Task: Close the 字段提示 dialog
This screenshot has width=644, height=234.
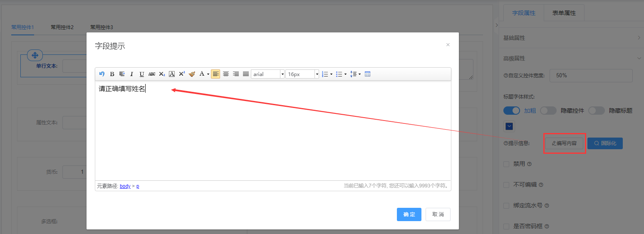Action: pyautogui.click(x=448, y=45)
